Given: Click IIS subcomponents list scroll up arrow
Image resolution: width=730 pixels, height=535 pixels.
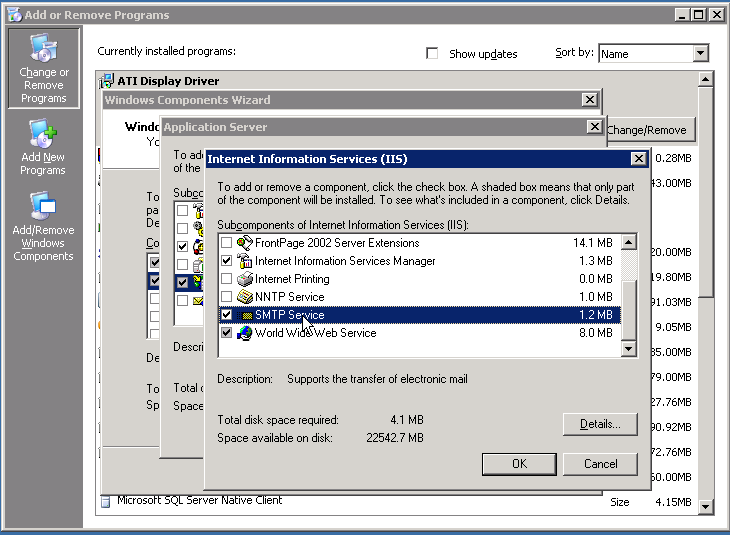Looking at the screenshot, I should [x=629, y=242].
